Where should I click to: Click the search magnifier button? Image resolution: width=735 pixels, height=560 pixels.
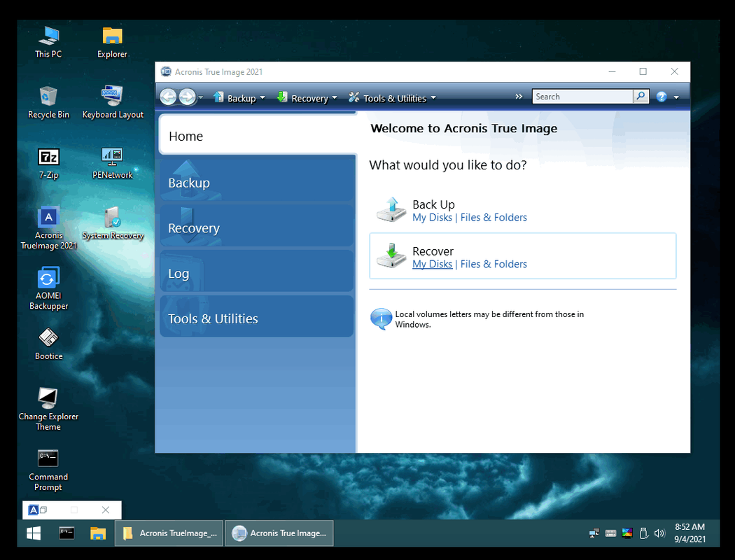(640, 97)
